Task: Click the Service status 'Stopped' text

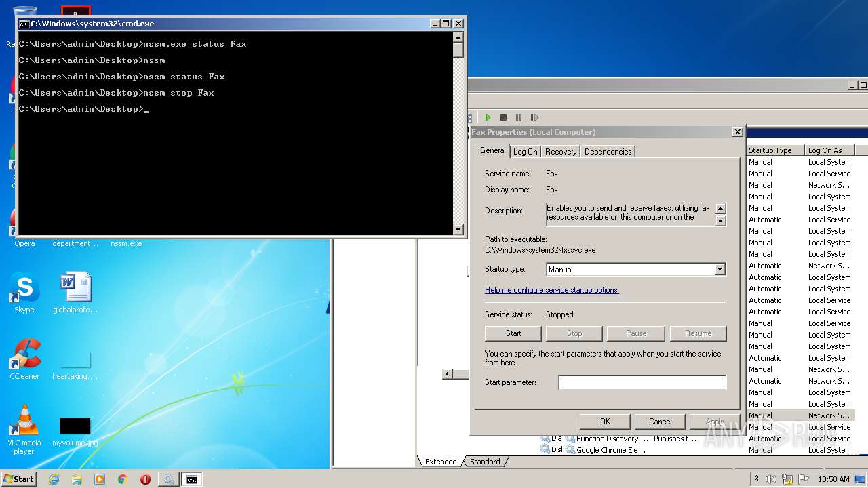Action: 559,314
